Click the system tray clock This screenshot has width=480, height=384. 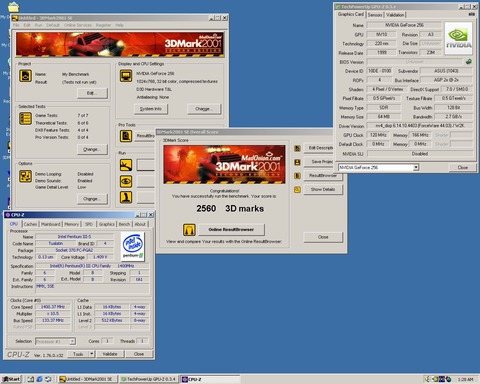point(465,379)
